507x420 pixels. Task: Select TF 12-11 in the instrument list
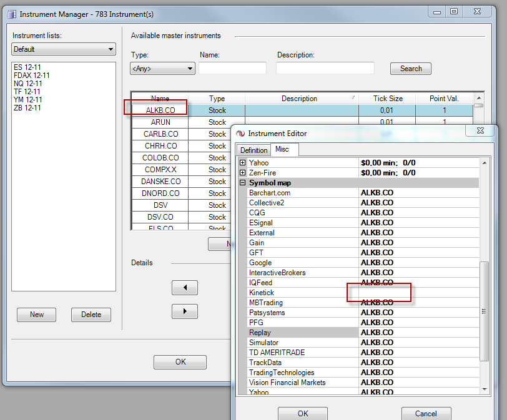(27, 92)
